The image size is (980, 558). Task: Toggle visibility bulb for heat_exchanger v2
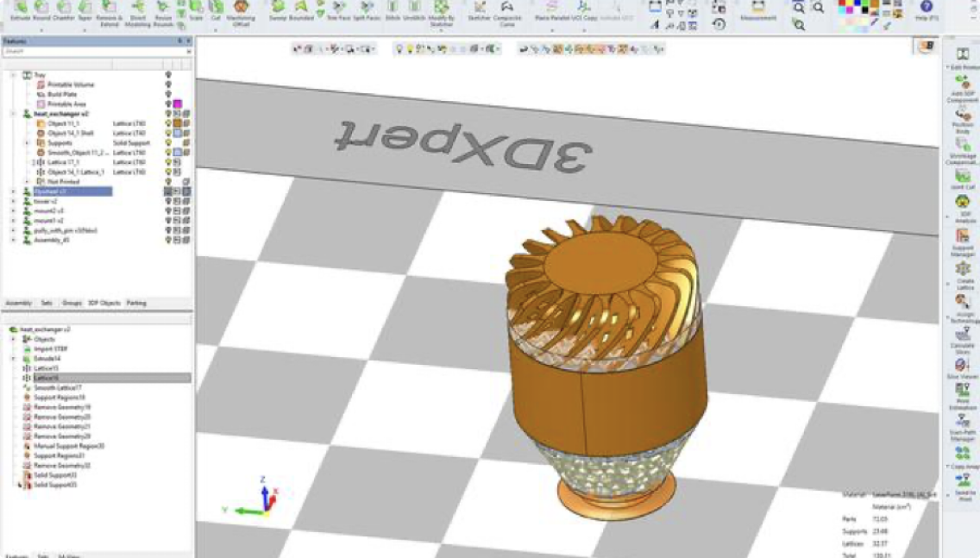(x=168, y=114)
